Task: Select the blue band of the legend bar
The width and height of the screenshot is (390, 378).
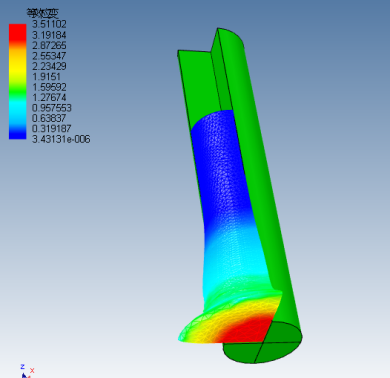Action: pyautogui.click(x=17, y=131)
